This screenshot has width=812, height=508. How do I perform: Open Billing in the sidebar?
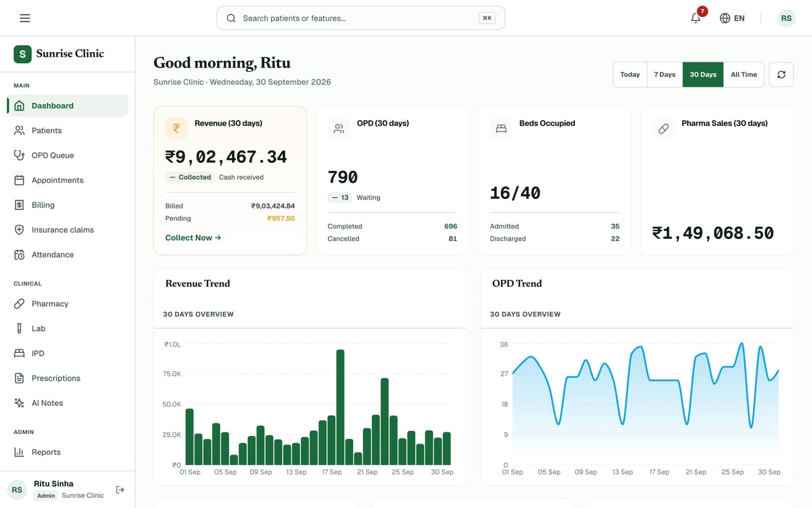click(67, 205)
